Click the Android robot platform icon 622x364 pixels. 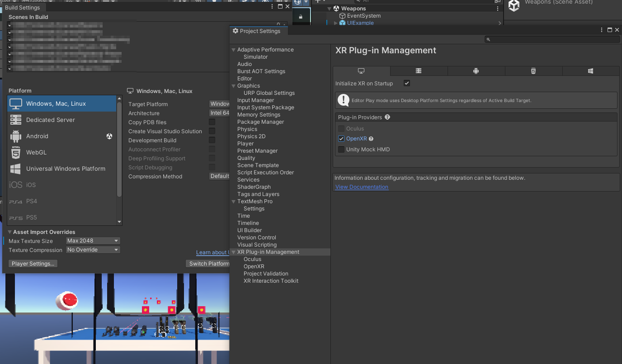coord(16,136)
